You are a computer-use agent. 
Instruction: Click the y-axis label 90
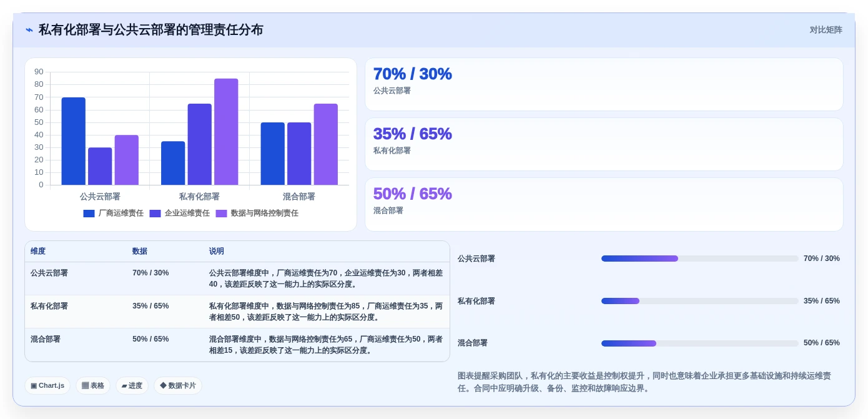point(39,72)
